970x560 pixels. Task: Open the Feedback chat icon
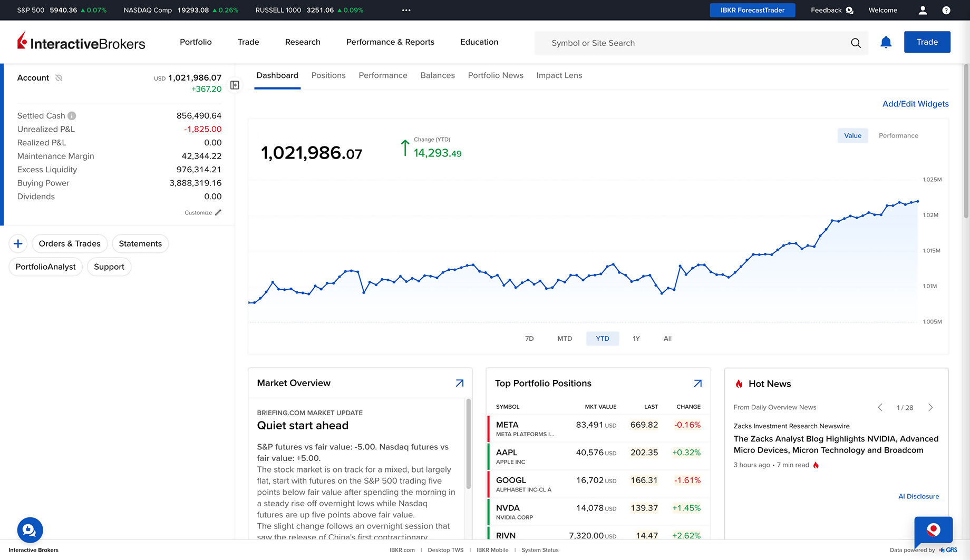849,10
